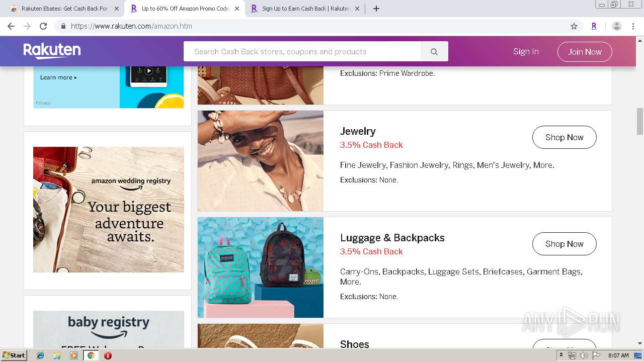The width and height of the screenshot is (644, 362).
Task: Click the address bar URL
Action: 131,26
